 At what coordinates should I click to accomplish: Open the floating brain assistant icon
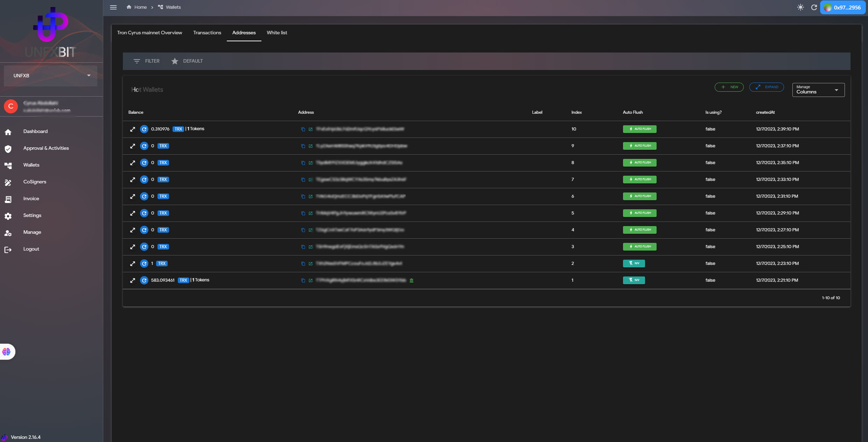[7, 352]
